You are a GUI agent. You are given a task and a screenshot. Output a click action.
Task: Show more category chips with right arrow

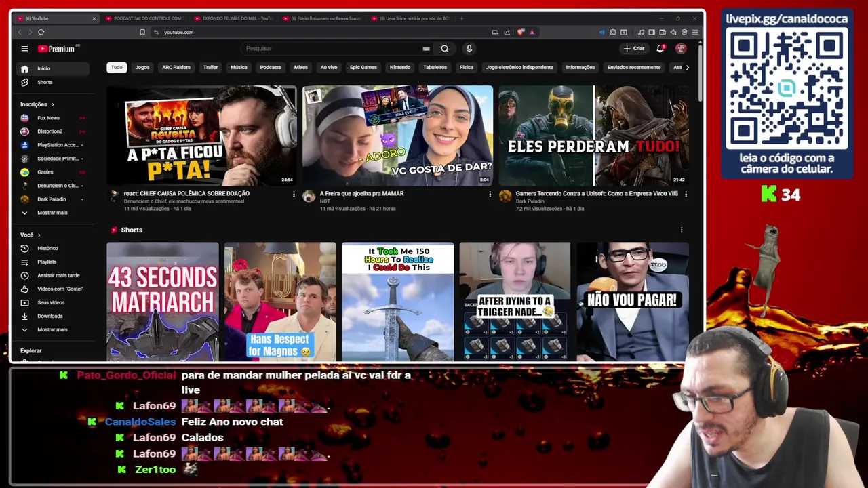click(687, 68)
